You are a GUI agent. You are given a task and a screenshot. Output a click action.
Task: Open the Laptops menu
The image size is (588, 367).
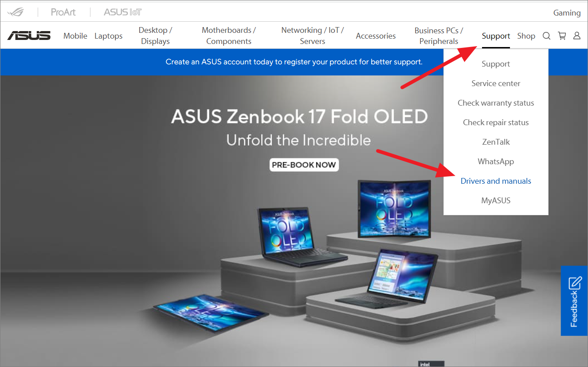[109, 36]
